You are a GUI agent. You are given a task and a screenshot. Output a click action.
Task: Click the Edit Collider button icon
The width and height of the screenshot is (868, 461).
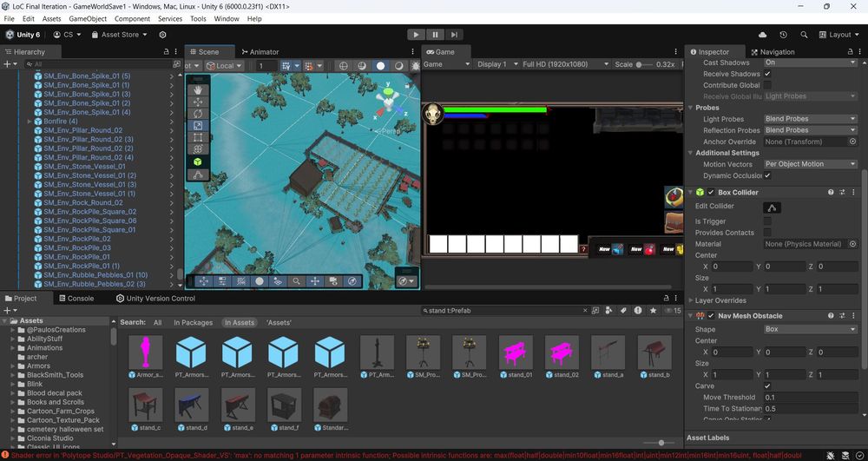[x=772, y=207]
